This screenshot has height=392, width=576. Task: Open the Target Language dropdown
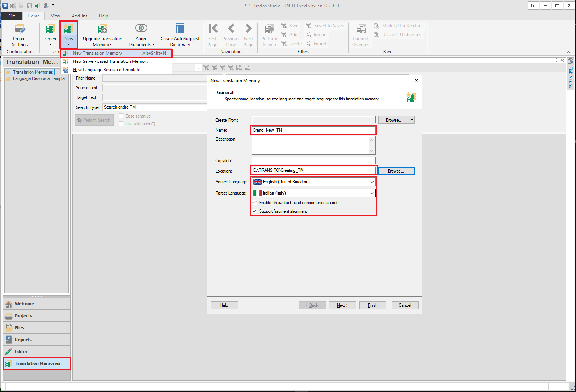314,193
